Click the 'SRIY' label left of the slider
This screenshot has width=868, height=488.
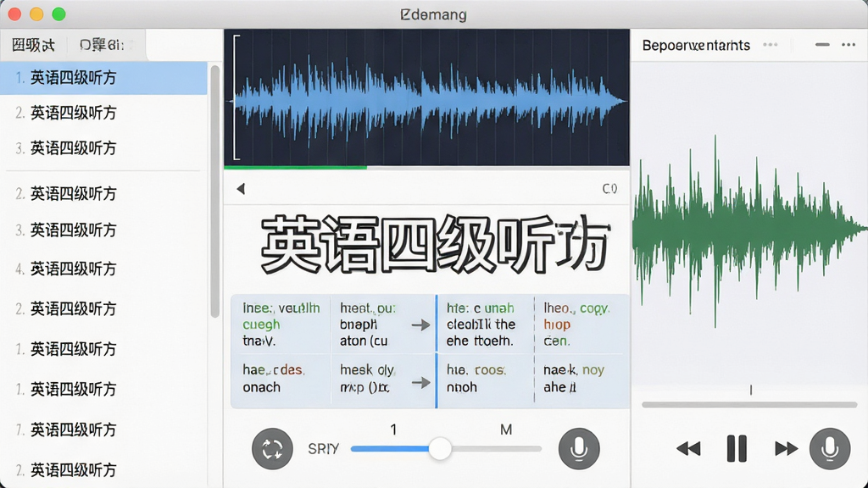tap(323, 449)
